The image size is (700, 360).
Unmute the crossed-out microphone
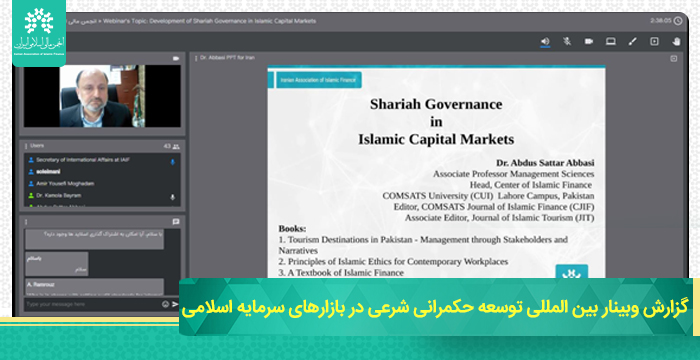click(567, 42)
